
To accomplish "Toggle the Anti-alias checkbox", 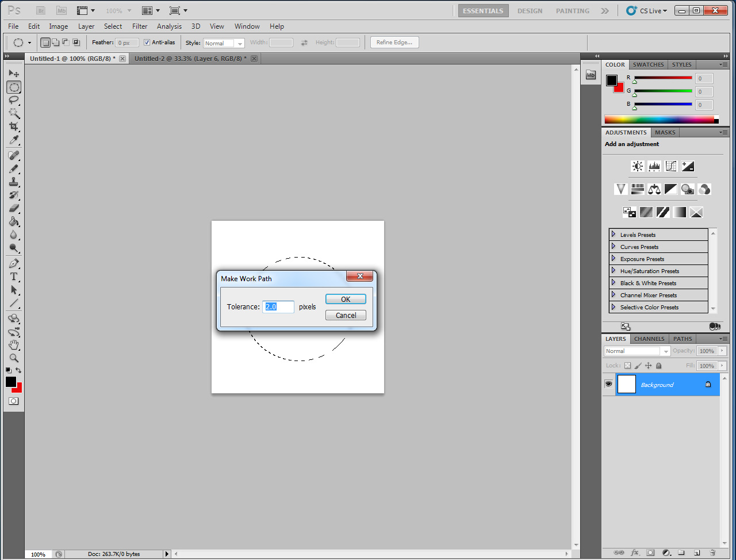I will pyautogui.click(x=147, y=43).
